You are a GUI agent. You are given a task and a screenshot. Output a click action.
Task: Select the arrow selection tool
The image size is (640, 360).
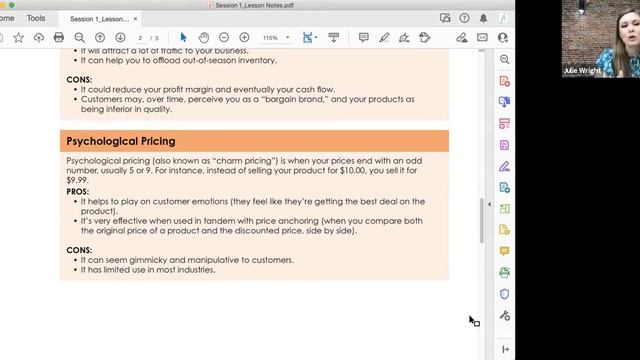pyautogui.click(x=183, y=38)
